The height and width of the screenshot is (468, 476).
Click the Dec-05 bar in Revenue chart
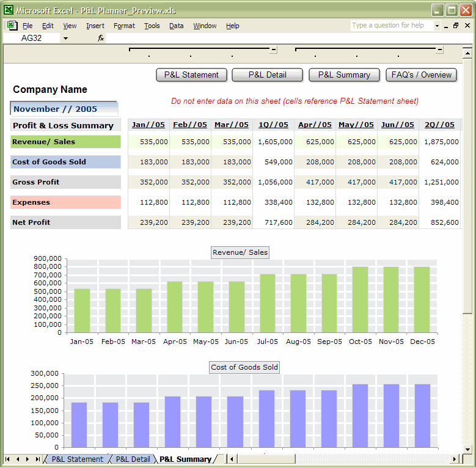422,299
